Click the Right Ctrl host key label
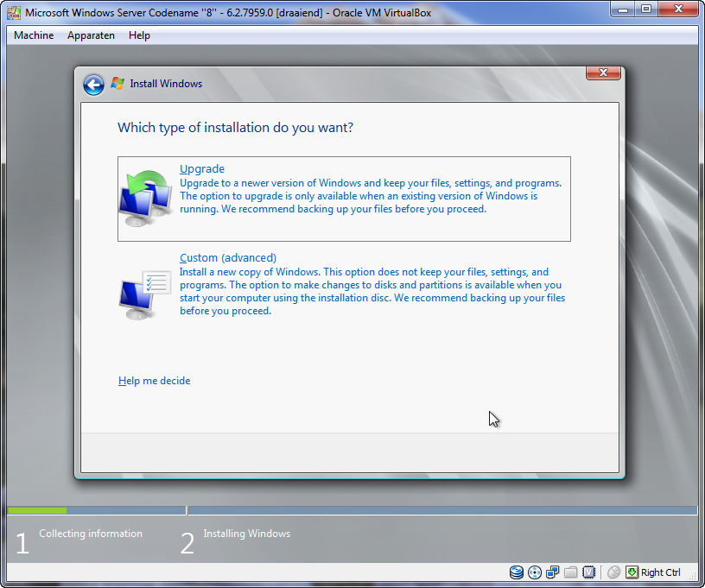This screenshot has width=705, height=588. coord(660,572)
